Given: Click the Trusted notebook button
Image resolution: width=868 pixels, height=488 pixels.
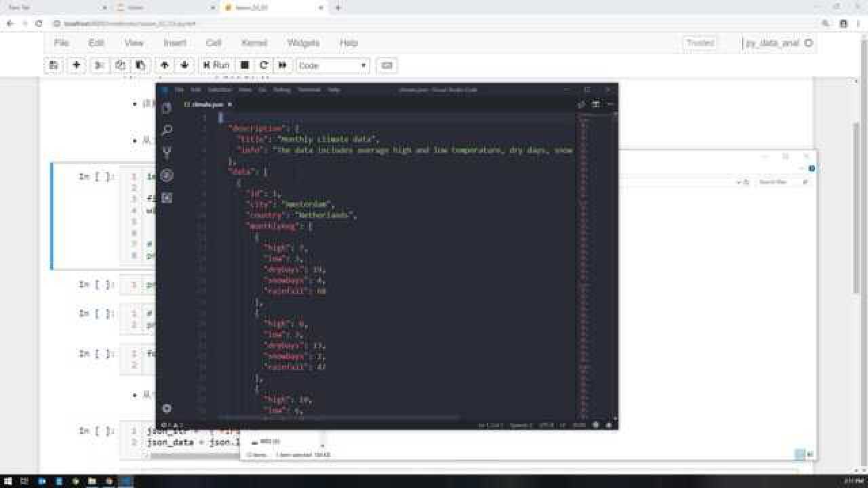Looking at the screenshot, I should [701, 43].
